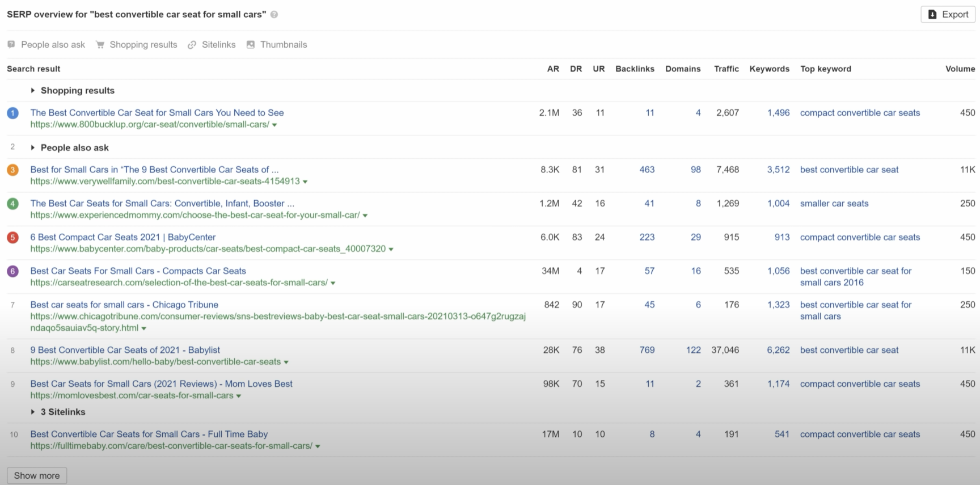Open the help icon beside SERP overview title
The height and width of the screenshot is (485, 980).
pyautogui.click(x=274, y=15)
